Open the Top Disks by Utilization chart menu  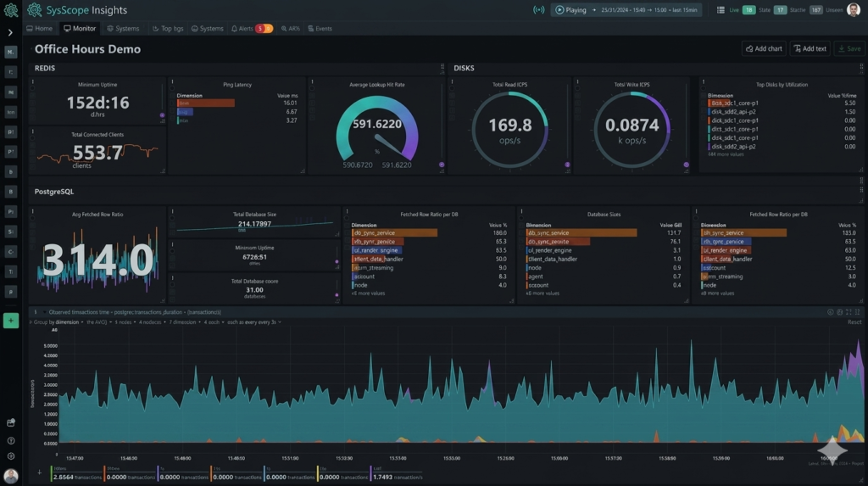704,82
